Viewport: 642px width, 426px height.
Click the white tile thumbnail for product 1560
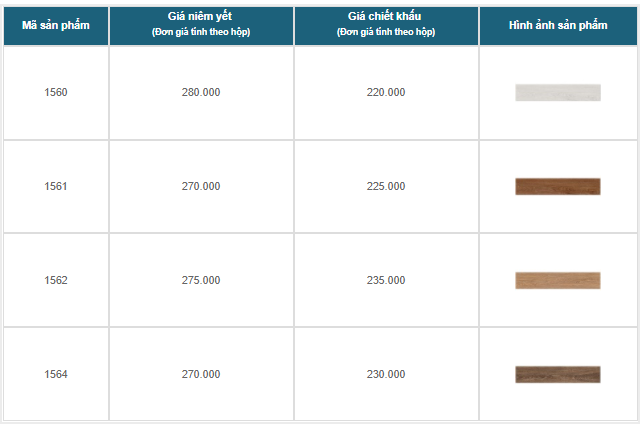tap(558, 92)
